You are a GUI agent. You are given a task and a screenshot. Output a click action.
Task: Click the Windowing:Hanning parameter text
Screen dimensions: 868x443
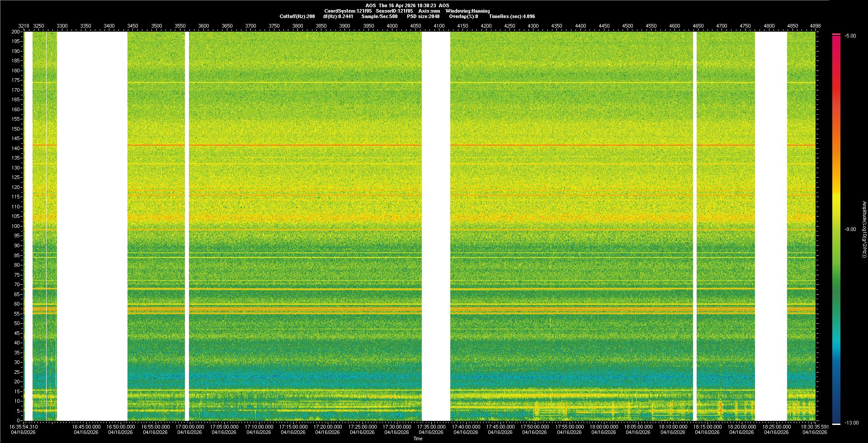467,11
